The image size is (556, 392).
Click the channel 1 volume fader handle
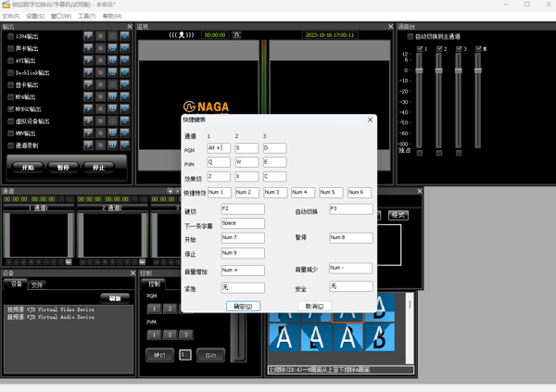click(x=420, y=70)
